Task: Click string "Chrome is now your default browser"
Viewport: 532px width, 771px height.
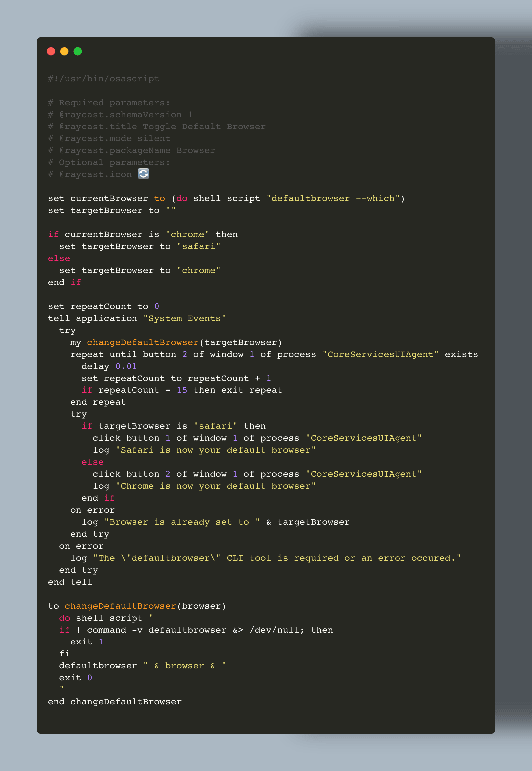Action: [215, 487]
